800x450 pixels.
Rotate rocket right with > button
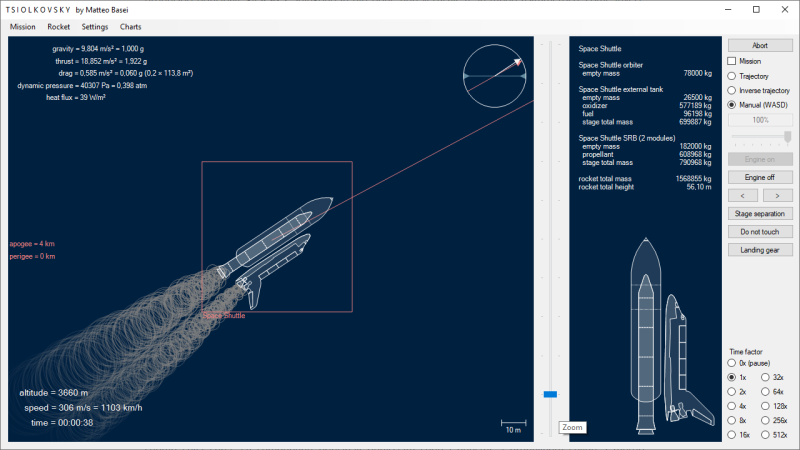pyautogui.click(x=778, y=195)
